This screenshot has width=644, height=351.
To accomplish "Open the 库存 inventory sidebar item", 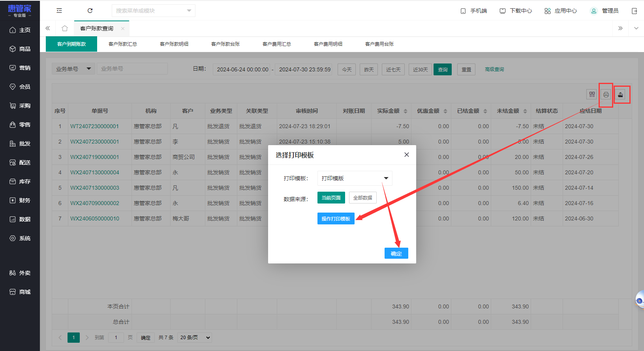I will [x=20, y=181].
